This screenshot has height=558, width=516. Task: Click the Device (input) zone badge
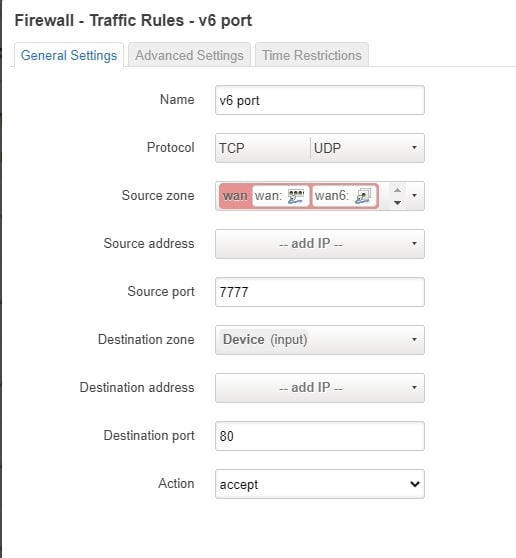264,339
